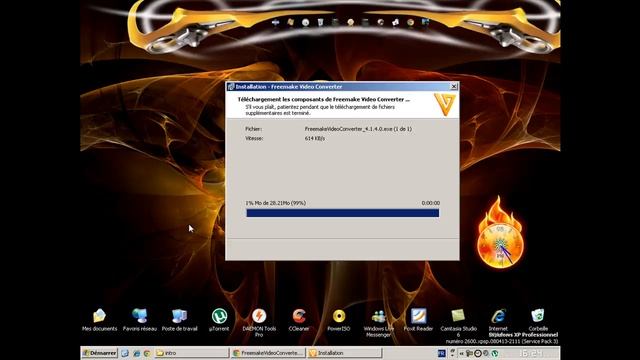This screenshot has height=360, width=640.
Task: Click the FR language indicator in tray
Action: [442, 353]
